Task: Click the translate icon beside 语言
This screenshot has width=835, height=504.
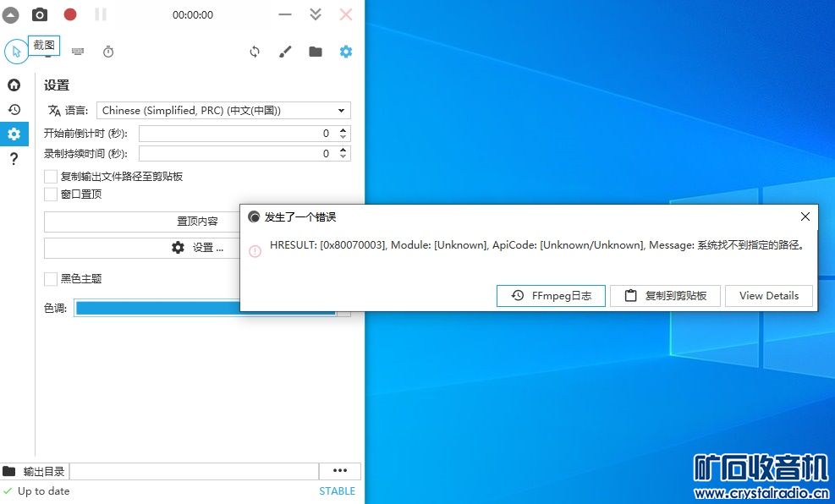Action: (x=54, y=111)
